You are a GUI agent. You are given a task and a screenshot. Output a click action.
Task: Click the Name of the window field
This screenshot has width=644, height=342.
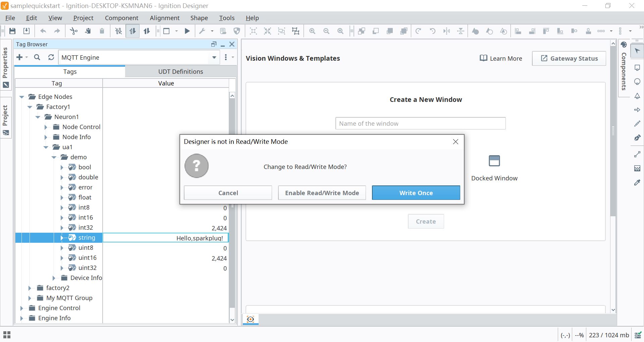click(x=420, y=123)
